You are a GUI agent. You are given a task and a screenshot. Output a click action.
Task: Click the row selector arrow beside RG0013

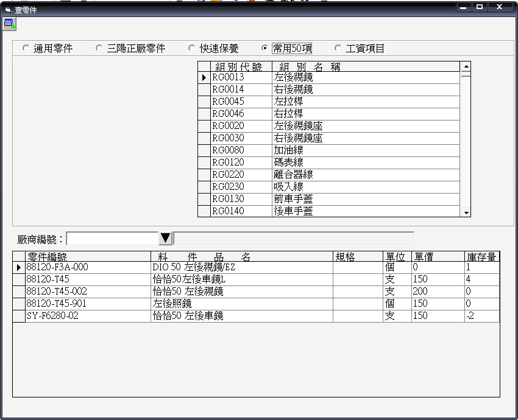(204, 77)
